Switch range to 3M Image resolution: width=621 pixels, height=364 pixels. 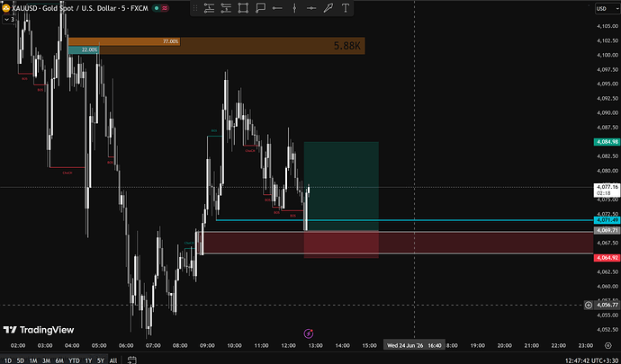coord(46,360)
